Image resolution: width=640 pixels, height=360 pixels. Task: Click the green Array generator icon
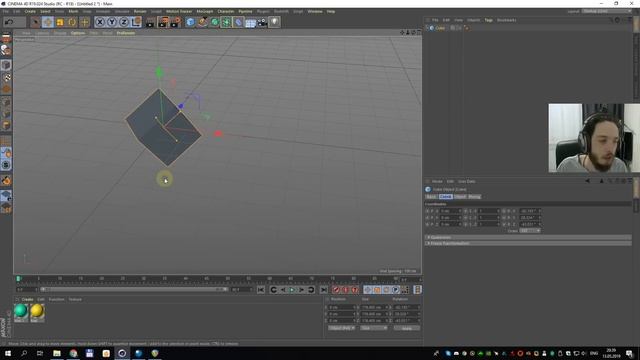(x=227, y=22)
